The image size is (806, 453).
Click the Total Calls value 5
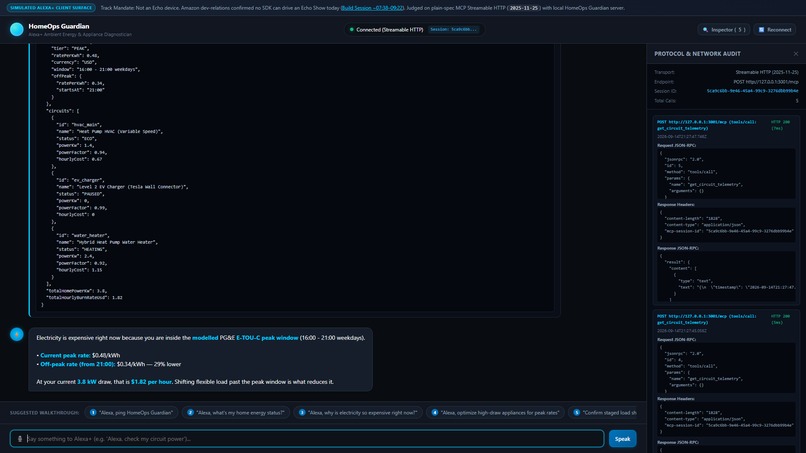pos(797,101)
